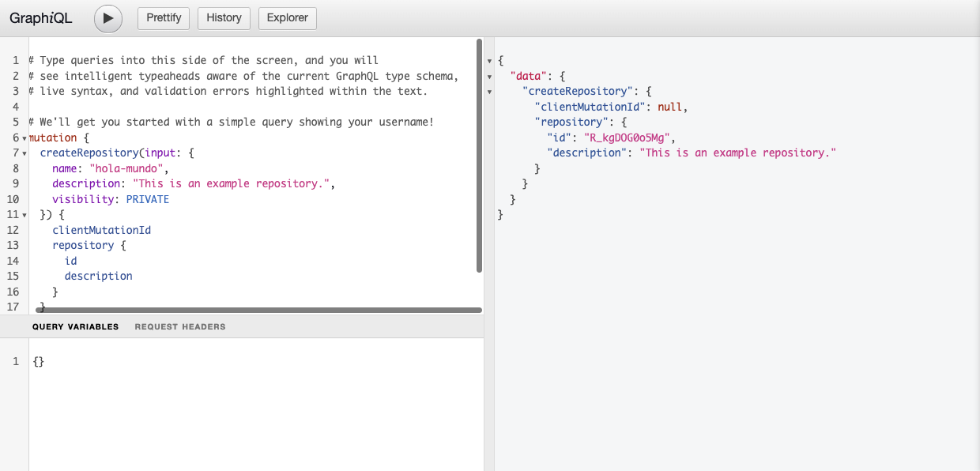Click the mutation keyword on line 6
The width and height of the screenshot is (980, 471).
[x=52, y=138]
